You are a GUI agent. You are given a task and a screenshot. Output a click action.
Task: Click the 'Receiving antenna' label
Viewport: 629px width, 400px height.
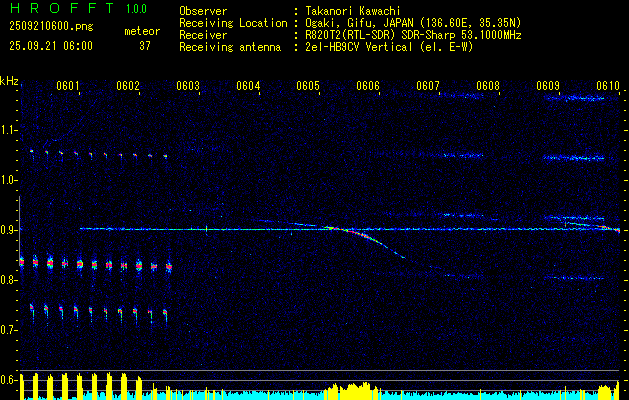[230, 47]
